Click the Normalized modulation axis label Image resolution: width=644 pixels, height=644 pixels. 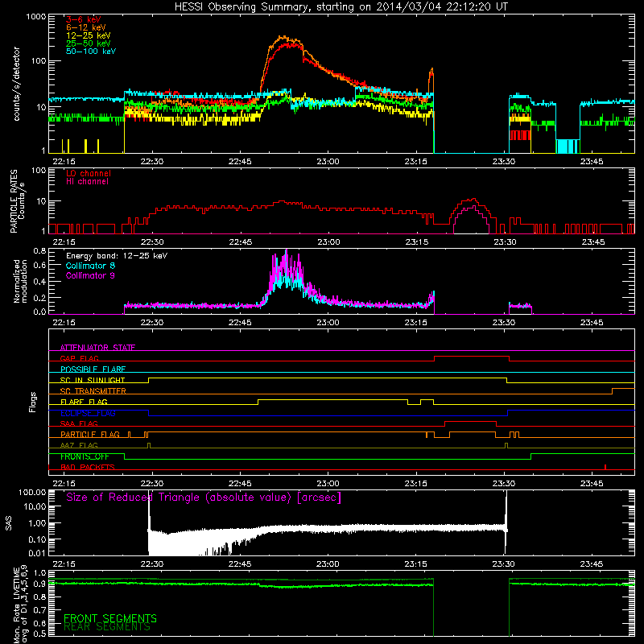point(20,281)
